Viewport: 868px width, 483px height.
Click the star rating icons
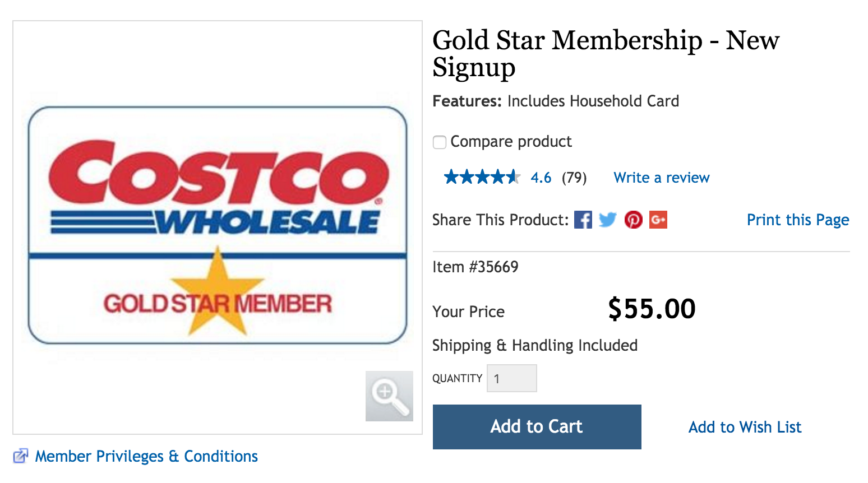click(482, 178)
